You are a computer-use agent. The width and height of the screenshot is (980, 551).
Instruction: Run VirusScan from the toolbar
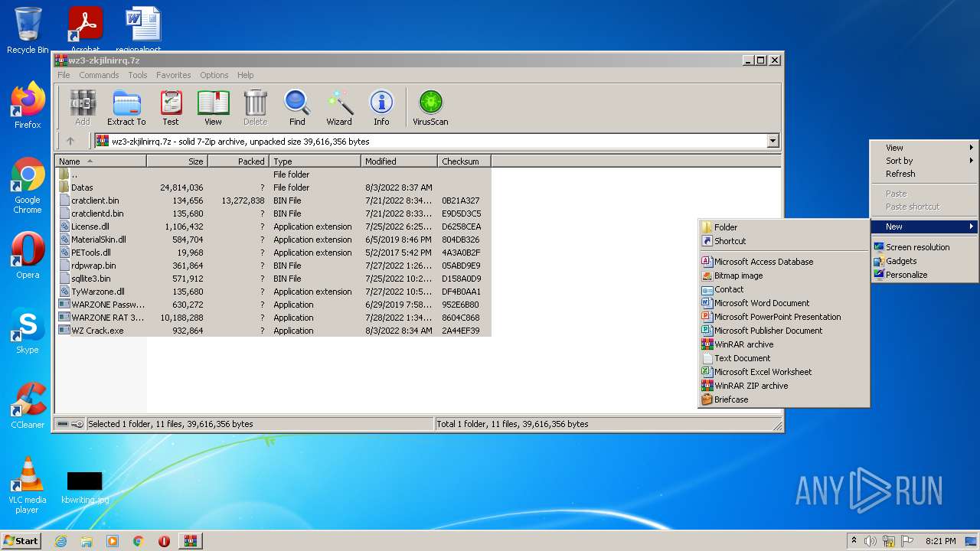tap(430, 107)
